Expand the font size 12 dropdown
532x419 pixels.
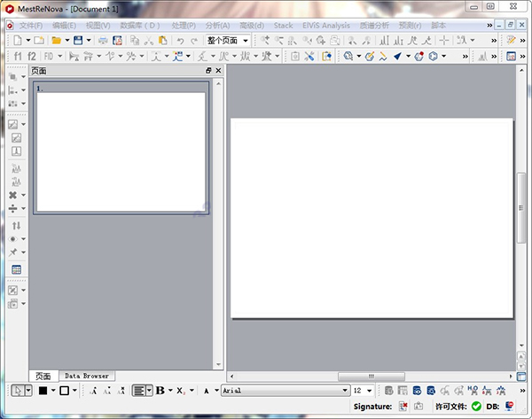pos(369,391)
